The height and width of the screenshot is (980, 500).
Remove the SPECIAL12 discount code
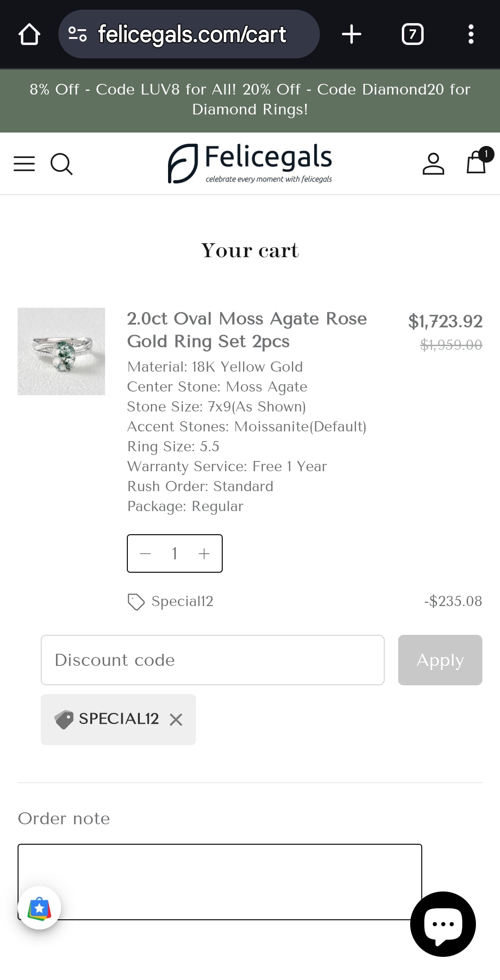point(176,720)
